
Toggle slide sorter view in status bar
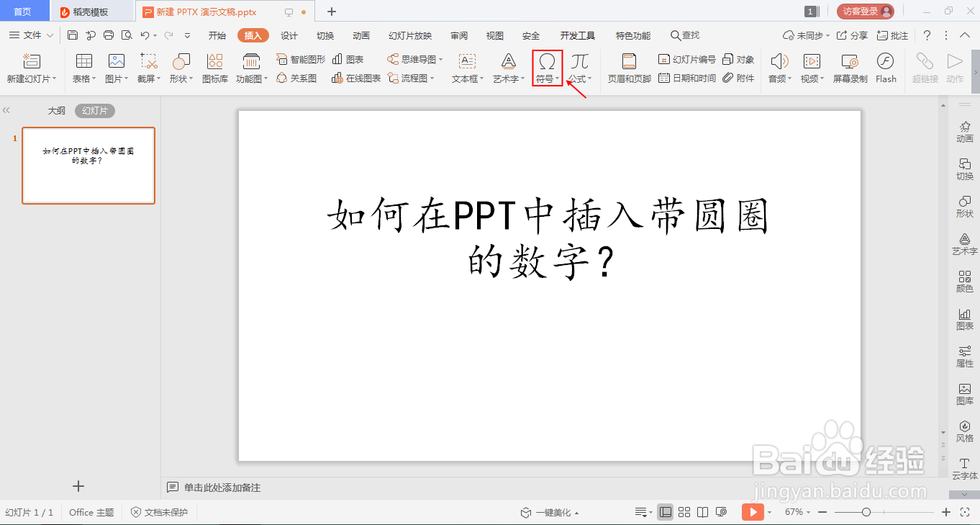[x=684, y=512]
